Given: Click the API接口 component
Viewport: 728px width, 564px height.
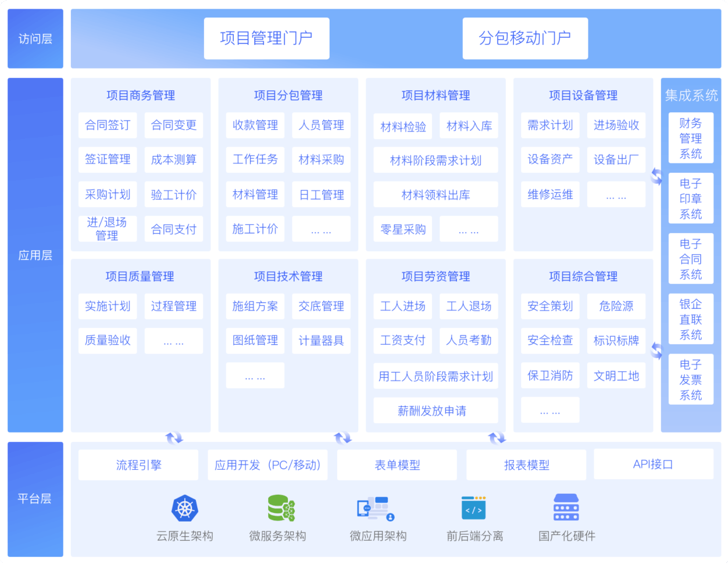Looking at the screenshot, I should pyautogui.click(x=654, y=465).
